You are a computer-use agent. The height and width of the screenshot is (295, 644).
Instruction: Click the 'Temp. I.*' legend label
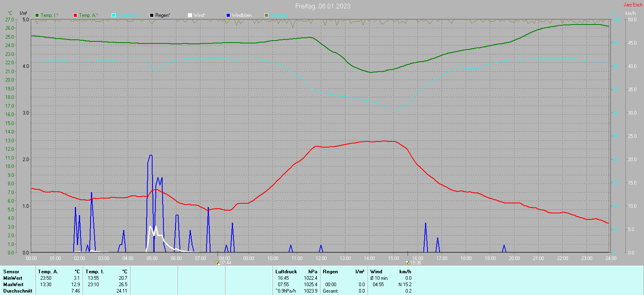[50, 15]
